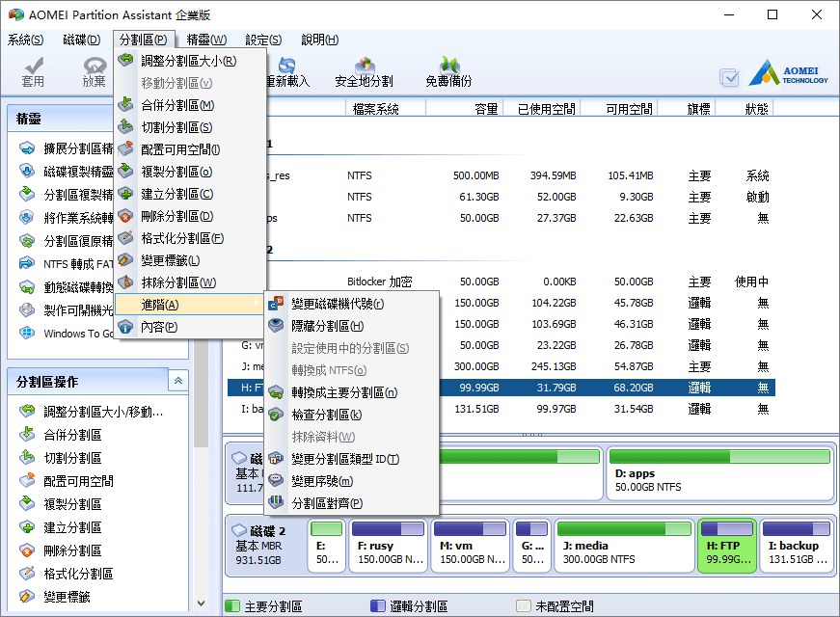The image size is (840, 617).
Task: Open the 精靈(W) menu
Action: click(206, 40)
